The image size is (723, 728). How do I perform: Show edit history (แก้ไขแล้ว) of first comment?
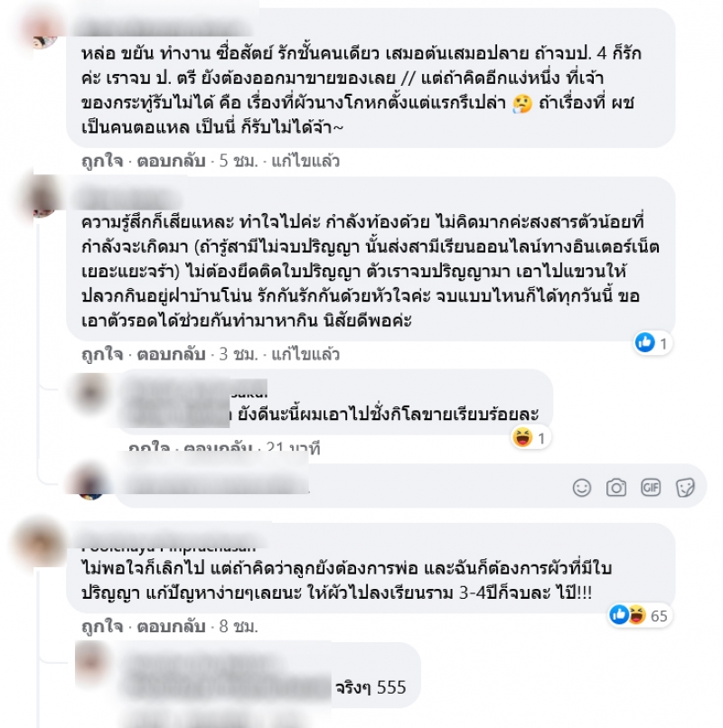click(x=305, y=161)
